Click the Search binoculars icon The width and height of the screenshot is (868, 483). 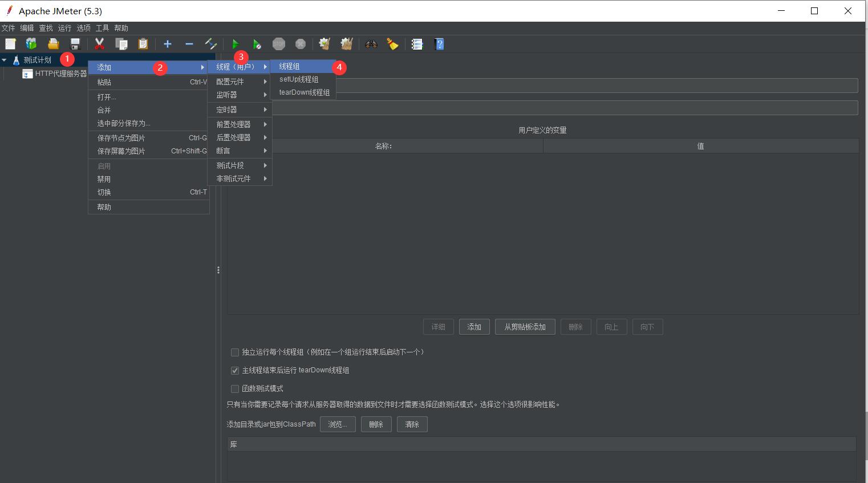click(x=371, y=44)
